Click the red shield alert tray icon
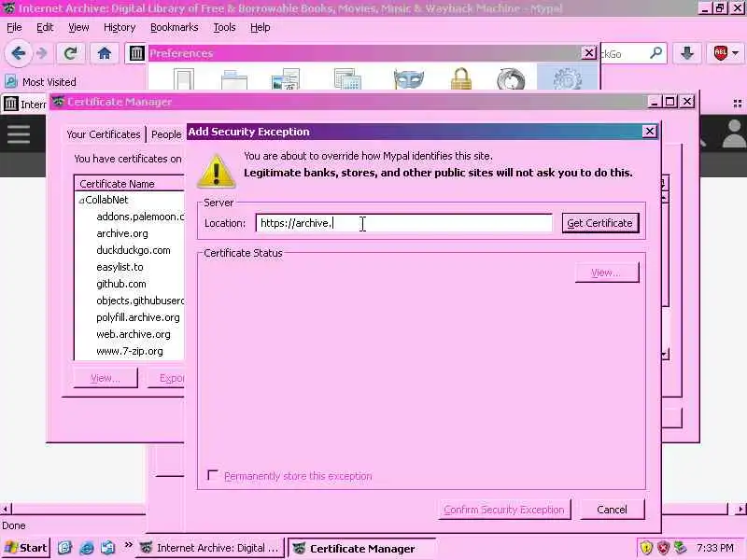This screenshot has width=747, height=560. point(663,548)
